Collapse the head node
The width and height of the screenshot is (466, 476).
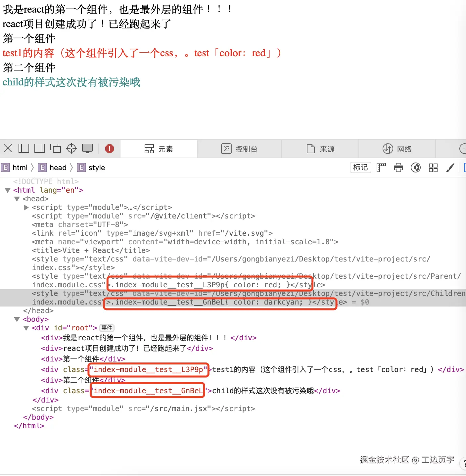[17, 199]
